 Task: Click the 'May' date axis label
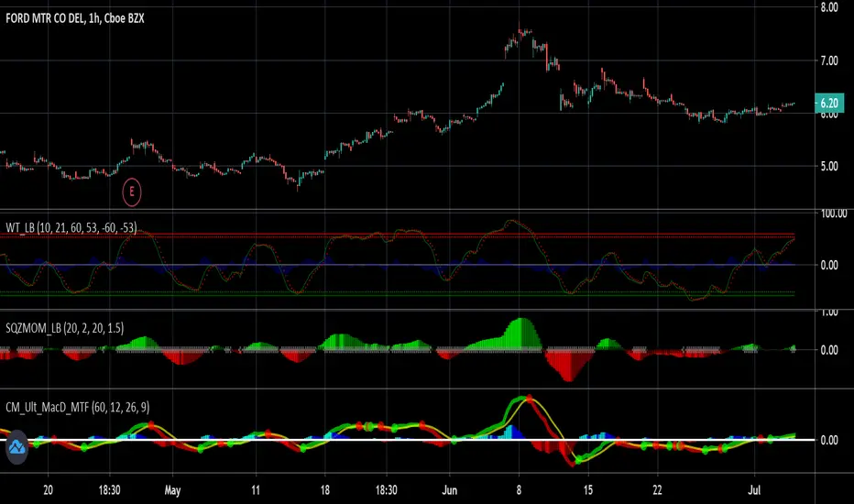coord(172,490)
